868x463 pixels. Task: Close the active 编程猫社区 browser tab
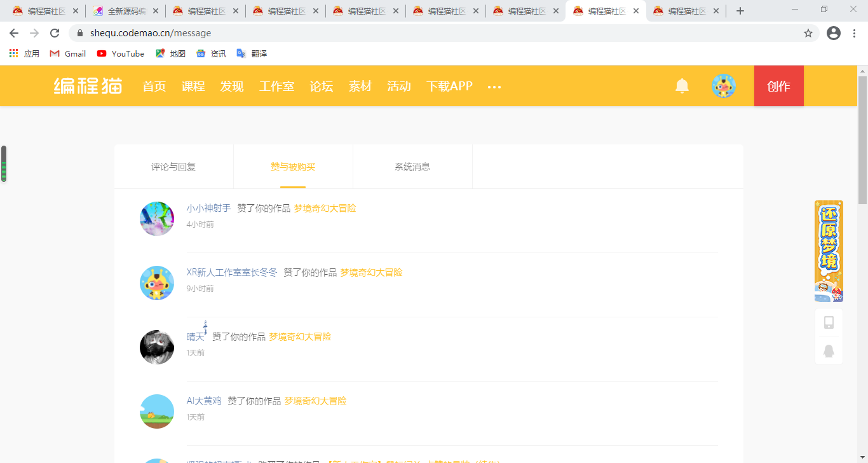pyautogui.click(x=636, y=11)
